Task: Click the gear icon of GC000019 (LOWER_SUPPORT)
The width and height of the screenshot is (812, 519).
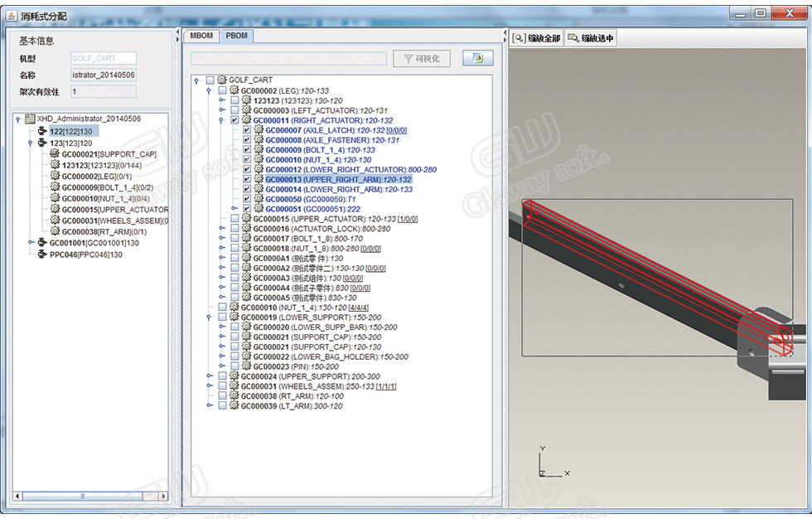Action: (234, 317)
